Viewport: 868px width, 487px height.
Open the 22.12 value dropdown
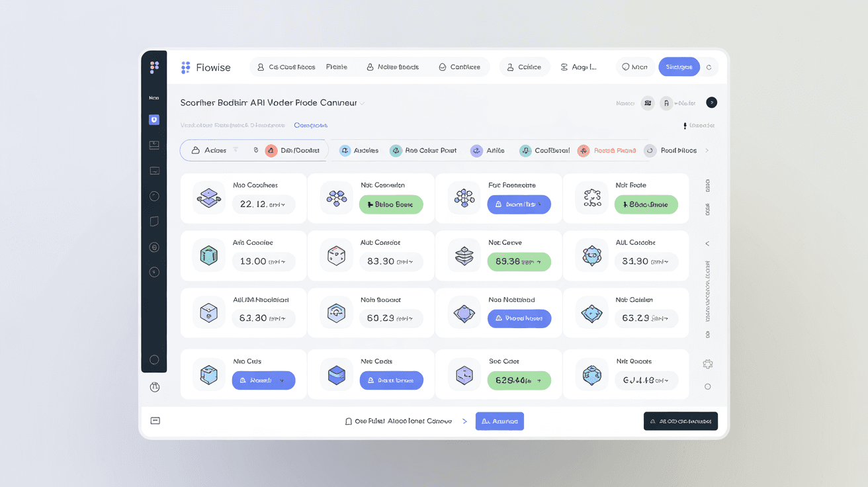(x=264, y=204)
